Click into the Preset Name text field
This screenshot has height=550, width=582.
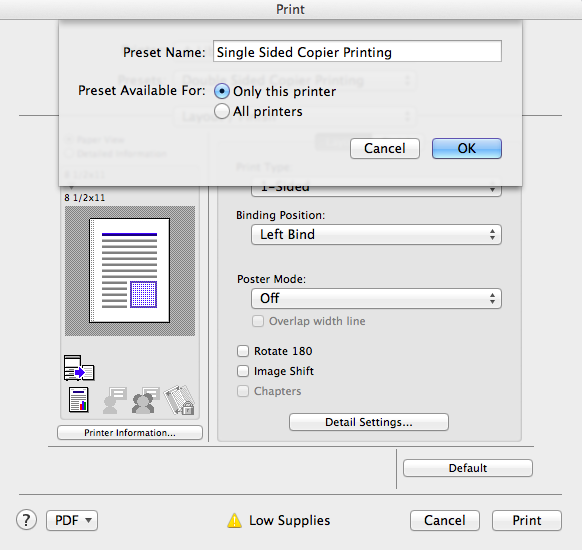357,51
